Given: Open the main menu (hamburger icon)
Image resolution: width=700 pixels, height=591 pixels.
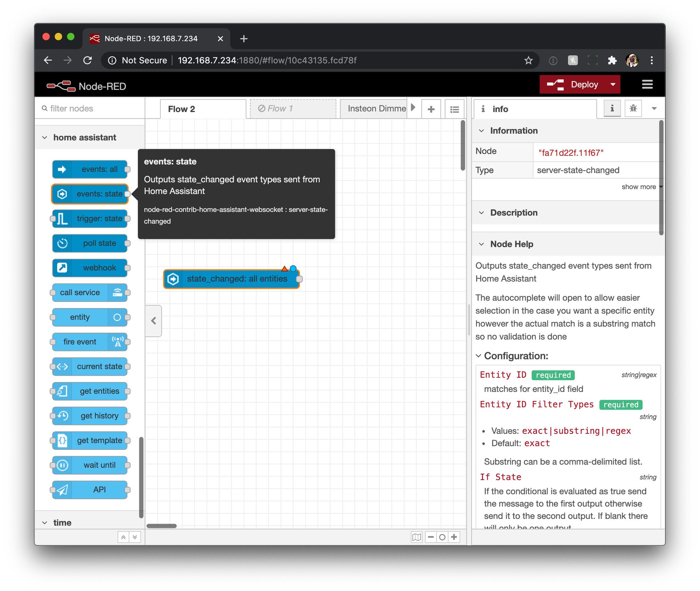Looking at the screenshot, I should pos(647,84).
